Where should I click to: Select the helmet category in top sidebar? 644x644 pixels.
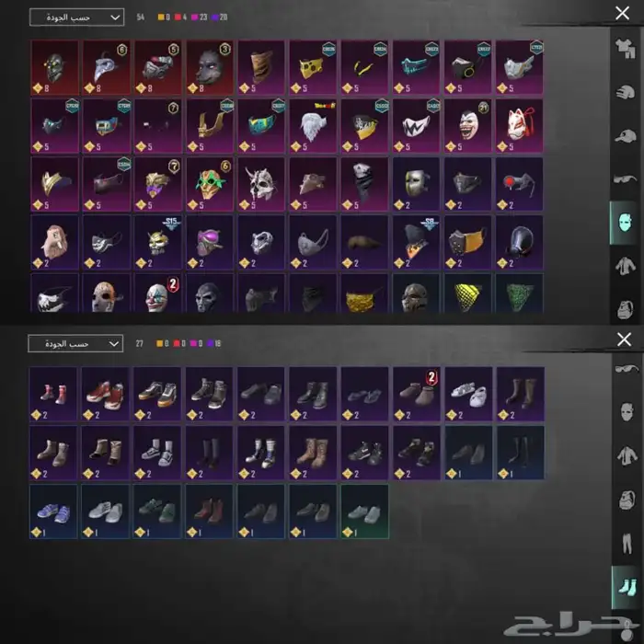tap(625, 92)
